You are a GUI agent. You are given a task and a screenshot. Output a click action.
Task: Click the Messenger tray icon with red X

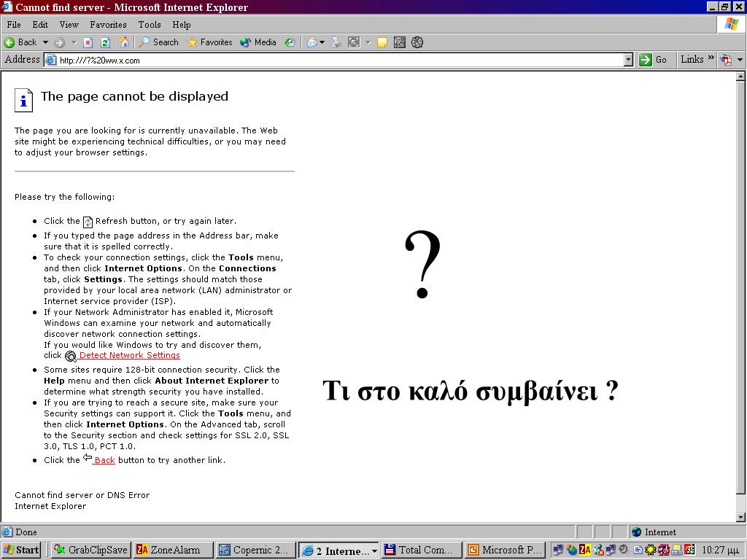click(x=598, y=551)
